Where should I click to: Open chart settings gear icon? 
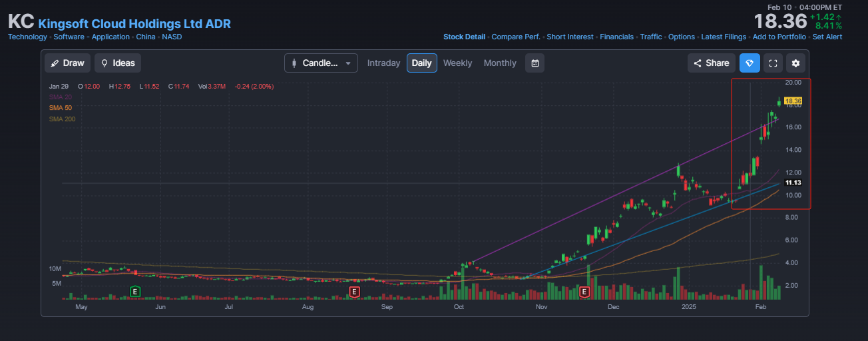[795, 63]
